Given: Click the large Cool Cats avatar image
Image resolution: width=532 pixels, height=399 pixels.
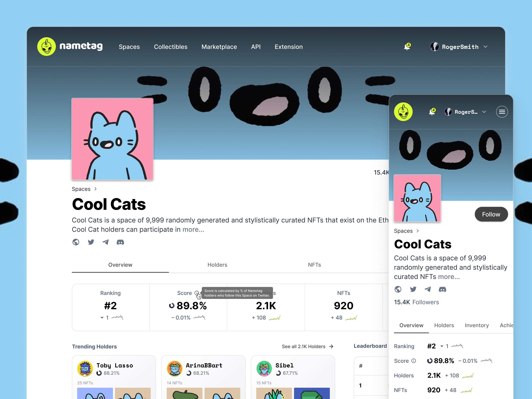Looking at the screenshot, I should 112,139.
